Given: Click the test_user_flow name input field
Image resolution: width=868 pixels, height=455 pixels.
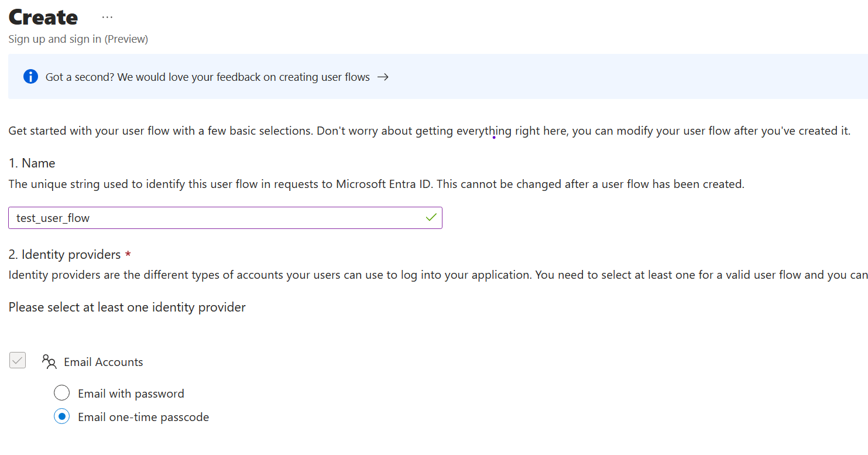Looking at the screenshot, I should (x=225, y=218).
